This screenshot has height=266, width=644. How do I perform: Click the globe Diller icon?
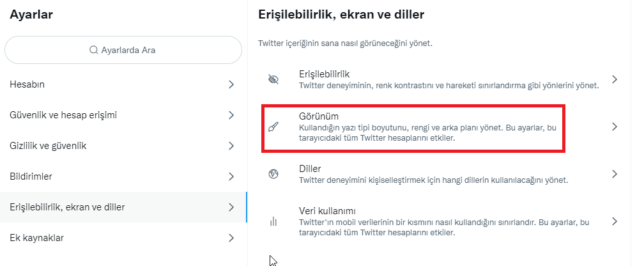[273, 174]
